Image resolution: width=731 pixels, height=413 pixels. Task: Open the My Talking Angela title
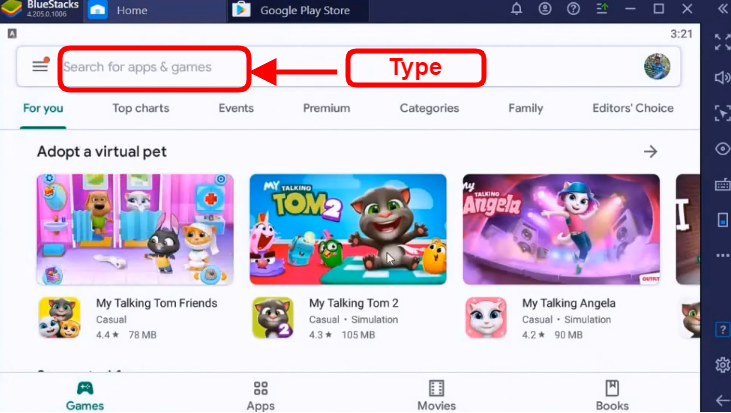pos(568,303)
